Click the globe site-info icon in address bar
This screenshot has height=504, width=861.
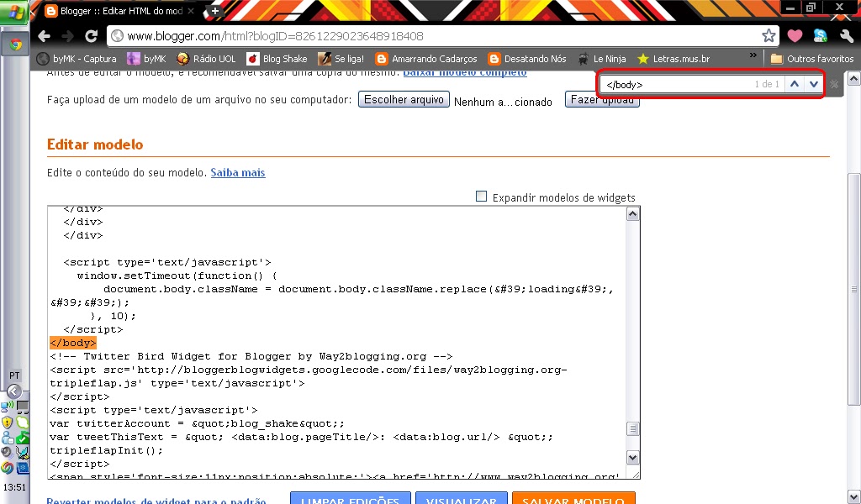(x=117, y=36)
